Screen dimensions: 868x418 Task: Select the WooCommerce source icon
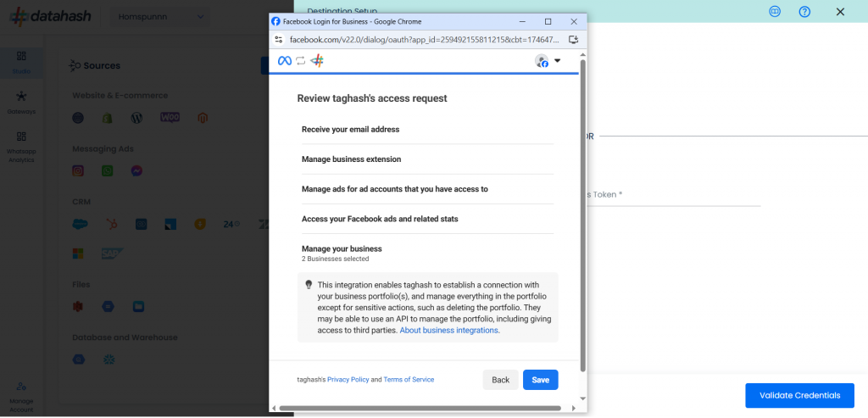pos(170,117)
